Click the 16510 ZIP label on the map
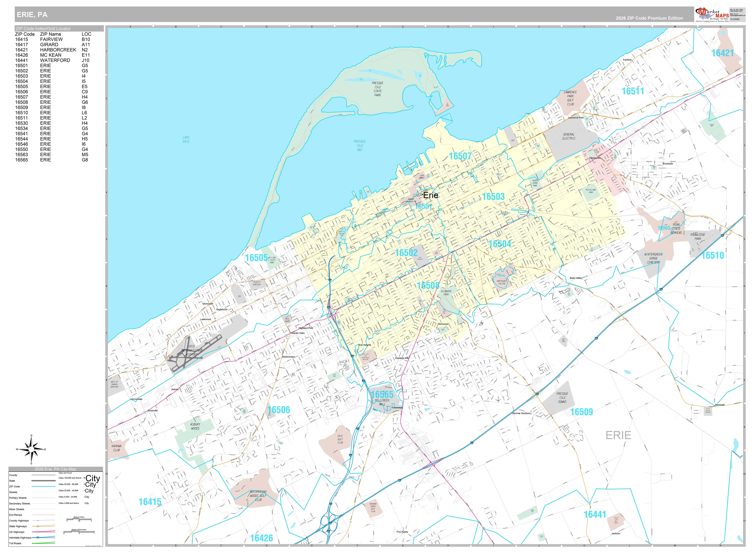Viewport: 756px width, 554px height. coord(713,256)
